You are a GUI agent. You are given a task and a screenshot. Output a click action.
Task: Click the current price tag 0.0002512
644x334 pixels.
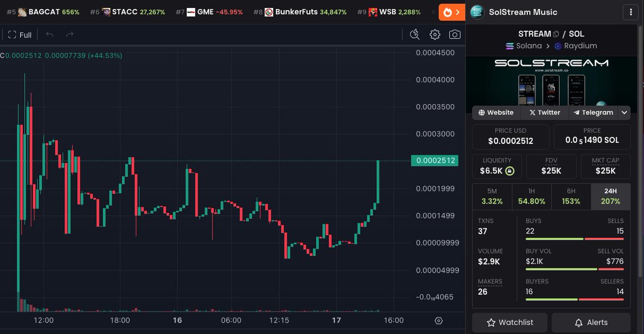pos(435,161)
